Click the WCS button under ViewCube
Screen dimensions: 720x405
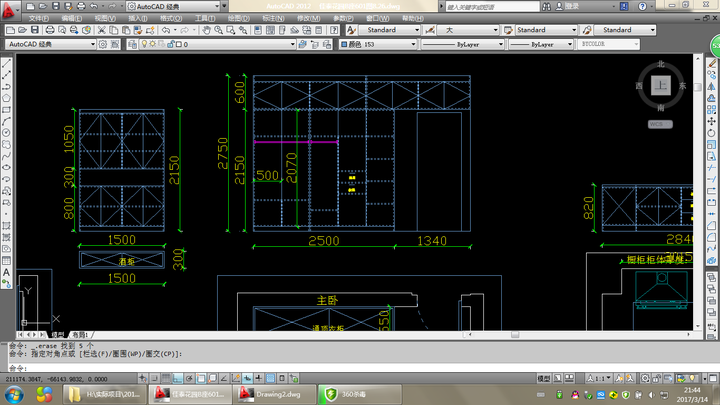click(x=660, y=124)
